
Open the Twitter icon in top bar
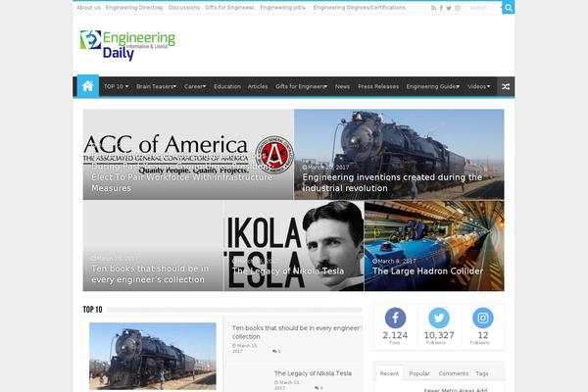[x=449, y=8]
